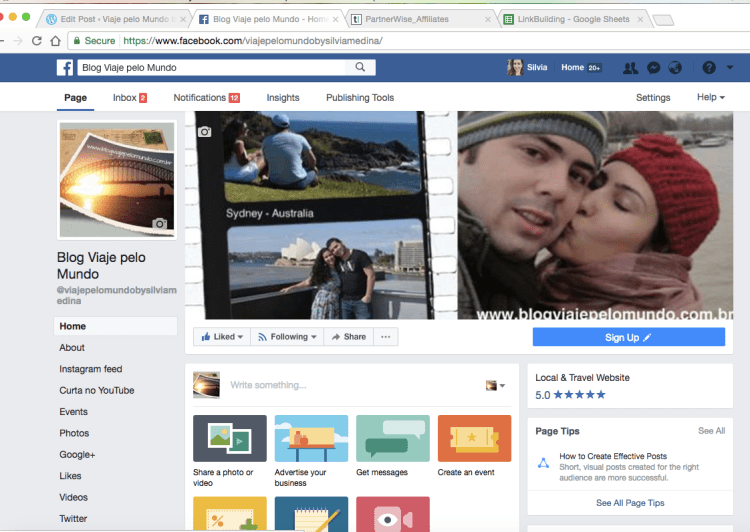Select Videos in the sidebar

click(73, 497)
